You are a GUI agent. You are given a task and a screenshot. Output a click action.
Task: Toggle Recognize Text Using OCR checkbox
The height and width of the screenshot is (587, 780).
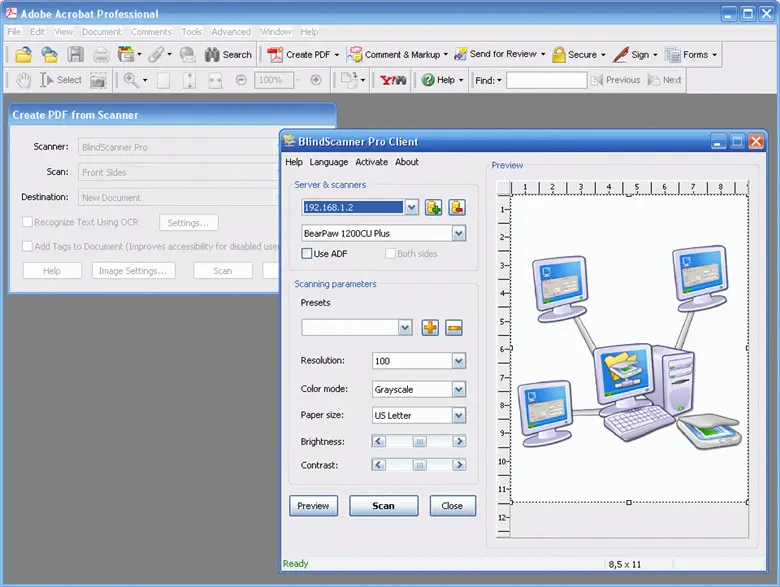(27, 222)
